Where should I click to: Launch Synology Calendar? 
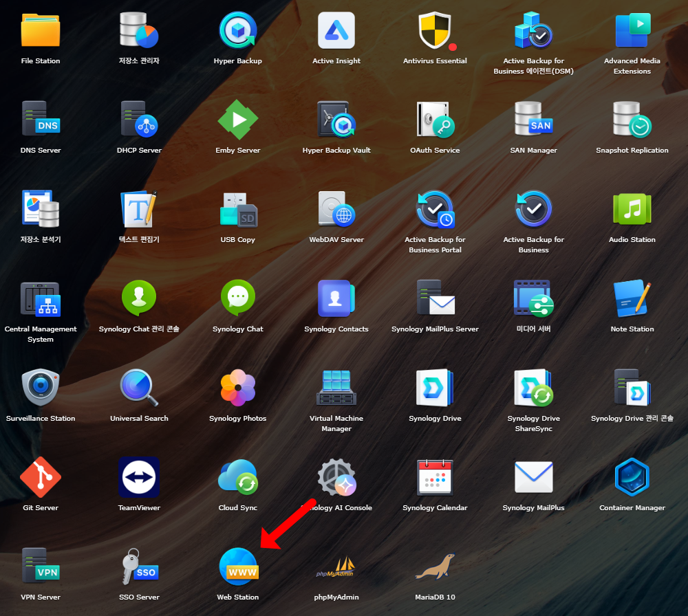pyautogui.click(x=435, y=477)
